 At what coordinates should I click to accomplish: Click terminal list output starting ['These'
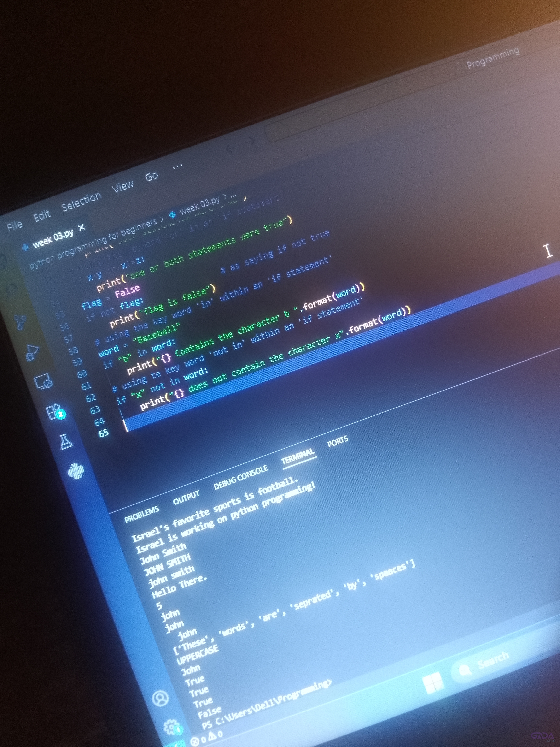point(294,608)
